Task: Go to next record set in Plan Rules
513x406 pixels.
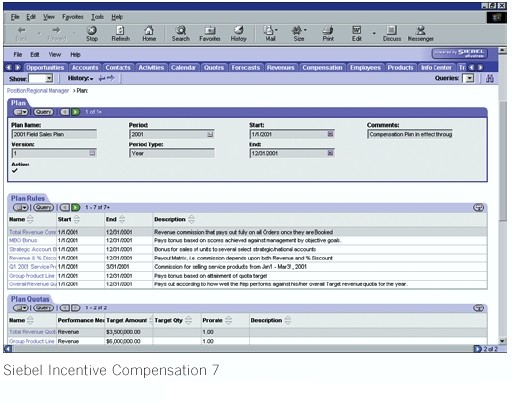Action: [76, 208]
